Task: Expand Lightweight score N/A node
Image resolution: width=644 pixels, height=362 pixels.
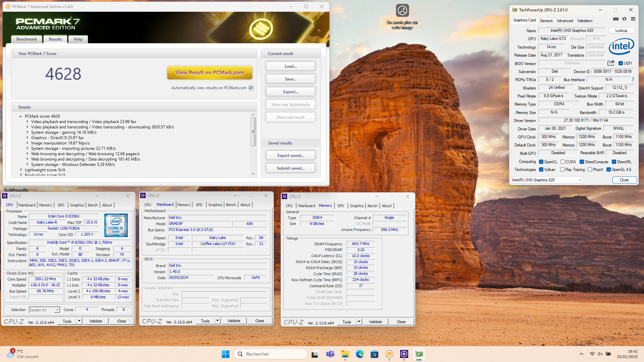Action: (21, 170)
